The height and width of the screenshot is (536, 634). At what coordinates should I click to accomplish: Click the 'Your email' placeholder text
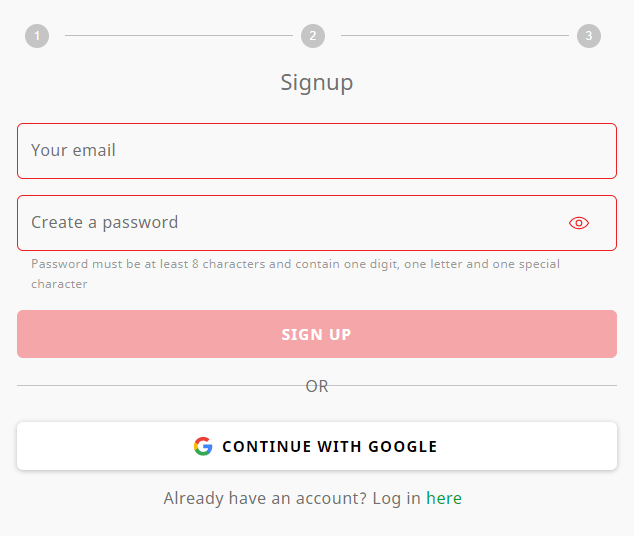pos(73,150)
